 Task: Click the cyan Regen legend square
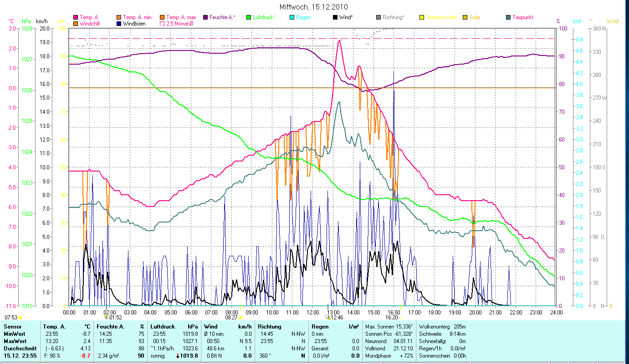pos(292,17)
